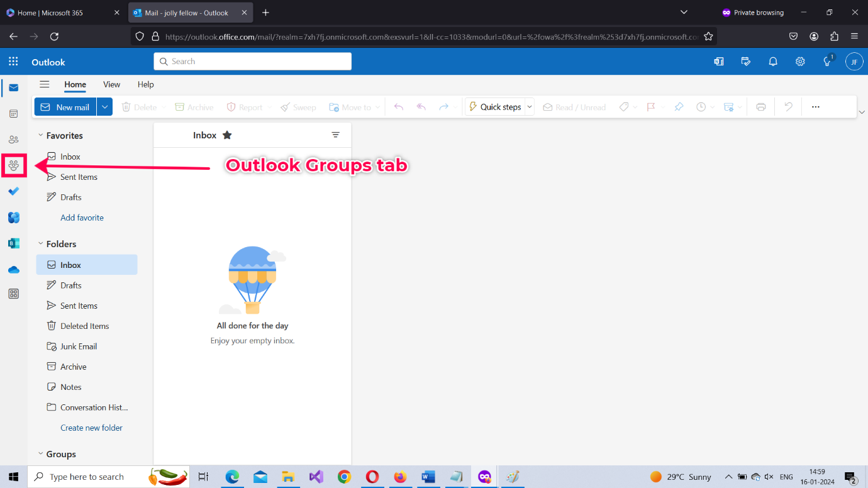Image resolution: width=868 pixels, height=488 pixels.
Task: Open Google Chrome from the taskbar
Action: [x=344, y=477]
